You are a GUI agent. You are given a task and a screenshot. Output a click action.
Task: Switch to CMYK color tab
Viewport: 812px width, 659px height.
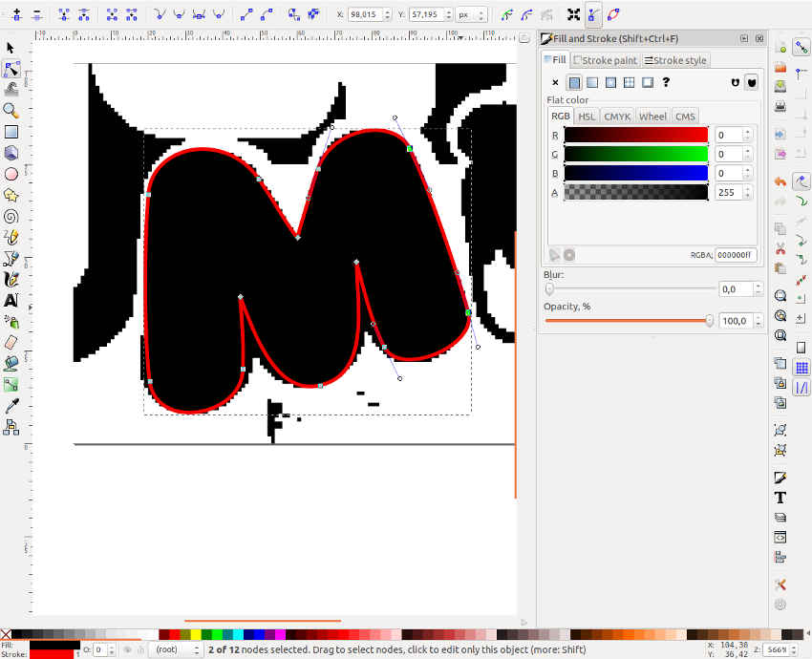(617, 117)
